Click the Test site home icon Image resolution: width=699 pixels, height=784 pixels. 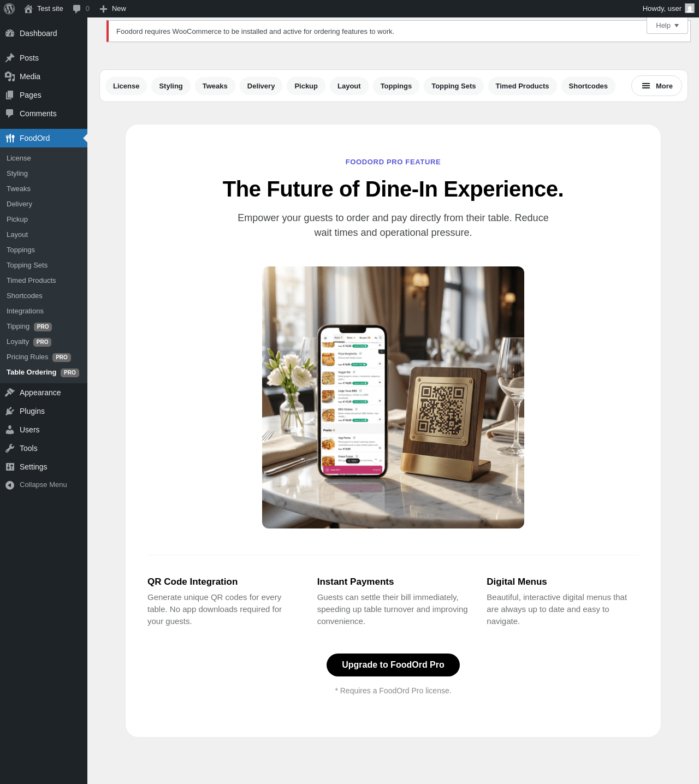28,9
